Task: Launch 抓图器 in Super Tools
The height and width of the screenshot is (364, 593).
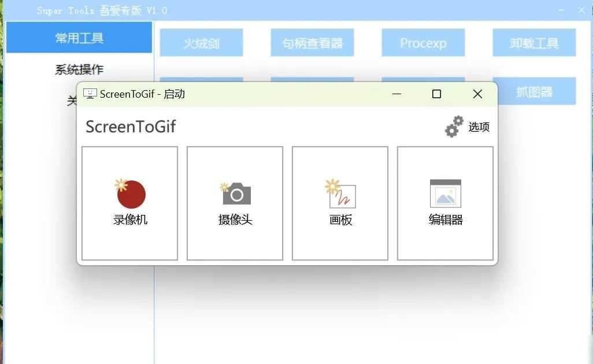Action: coord(534,91)
